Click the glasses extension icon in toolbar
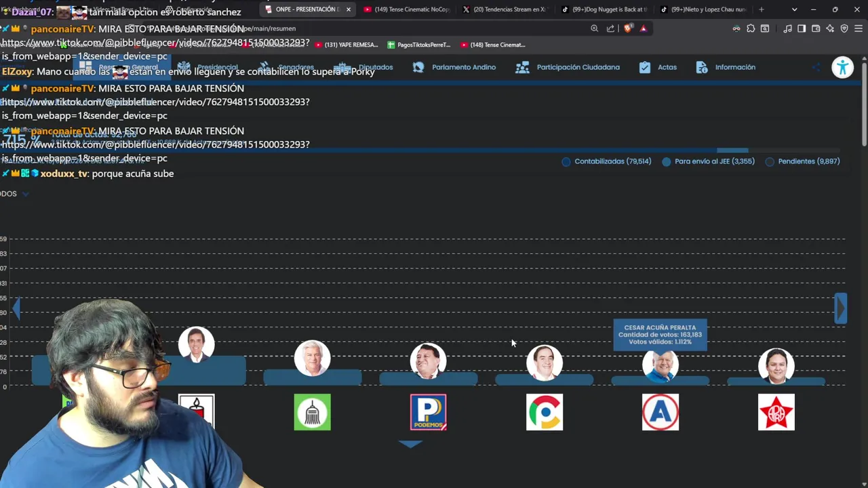 736,28
